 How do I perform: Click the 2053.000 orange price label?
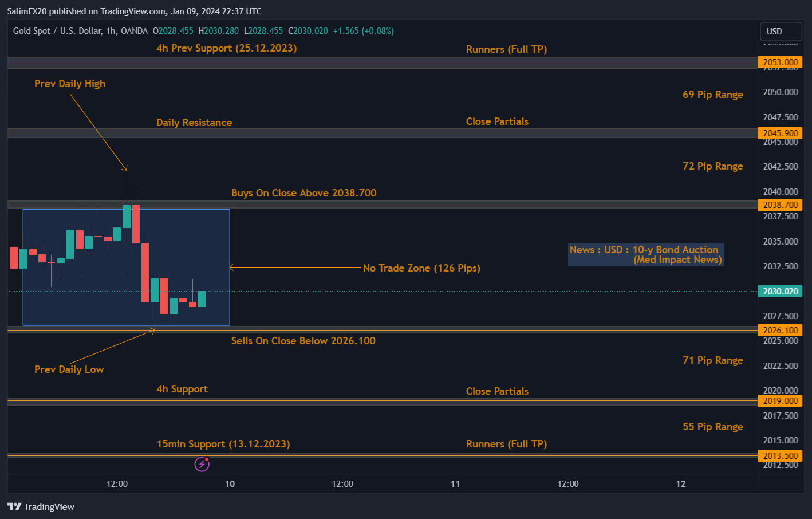point(781,62)
